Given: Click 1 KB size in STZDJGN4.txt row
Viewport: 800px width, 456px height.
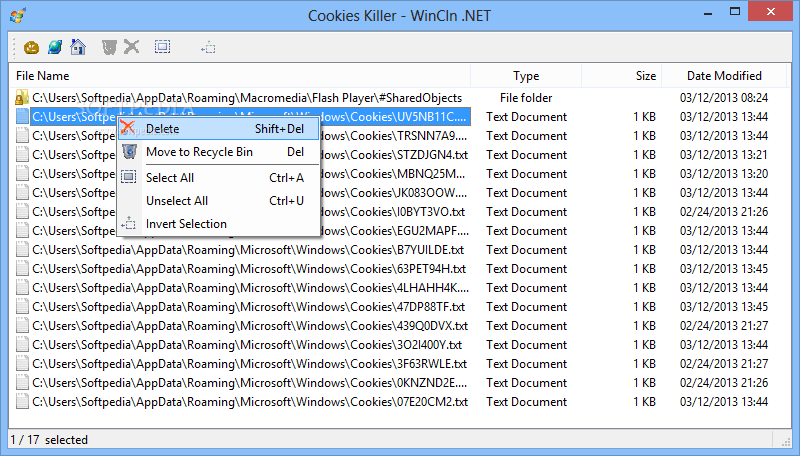Looking at the screenshot, I should click(644, 155).
